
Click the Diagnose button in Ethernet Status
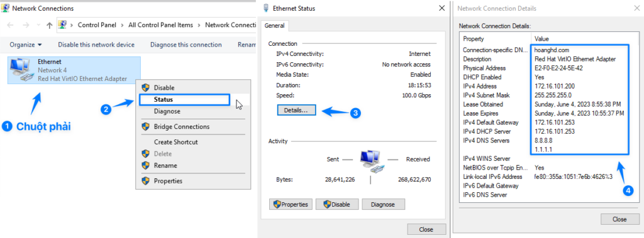[383, 204]
